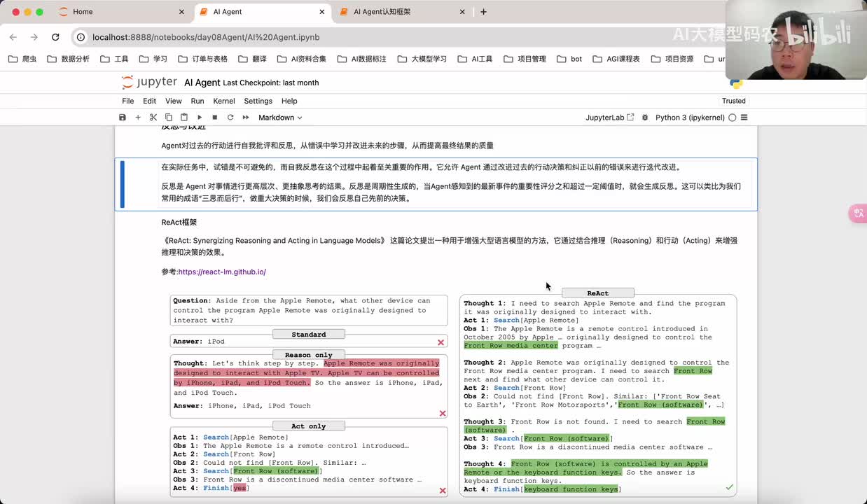Open a new browser tab
Image resolution: width=867 pixels, height=504 pixels.
pos(483,12)
